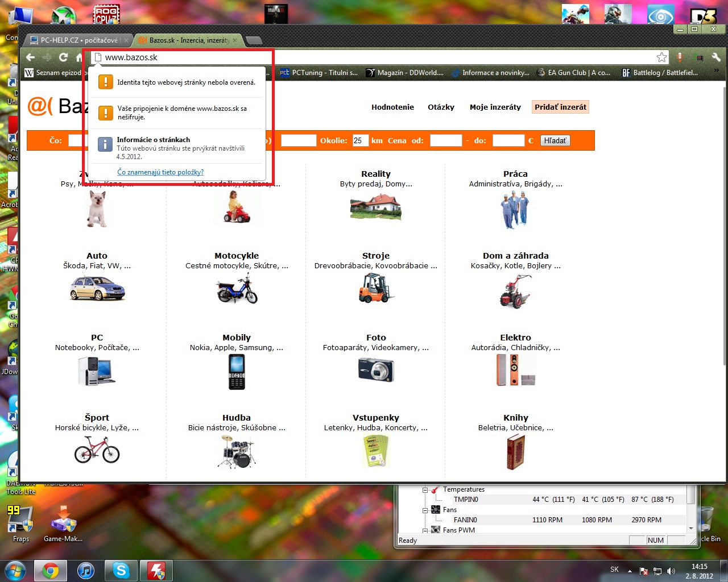The image size is (728, 582).
Task: Click the browser forward arrow
Action: 47,57
